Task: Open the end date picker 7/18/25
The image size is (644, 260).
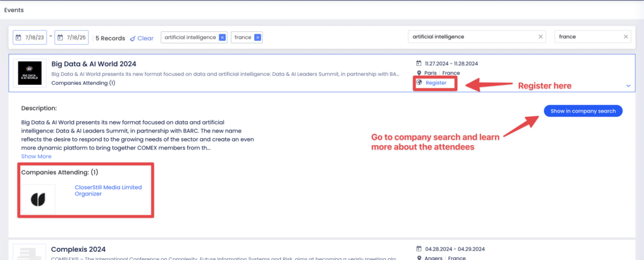Action: click(x=72, y=37)
